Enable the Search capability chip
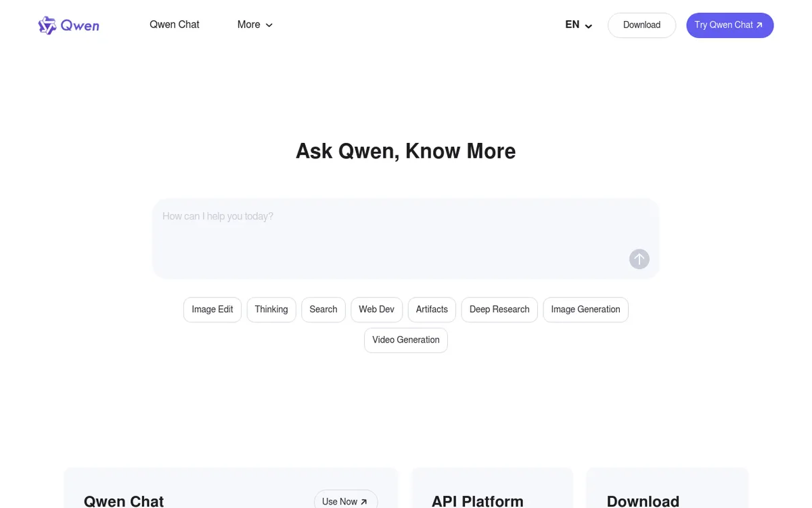 (323, 310)
